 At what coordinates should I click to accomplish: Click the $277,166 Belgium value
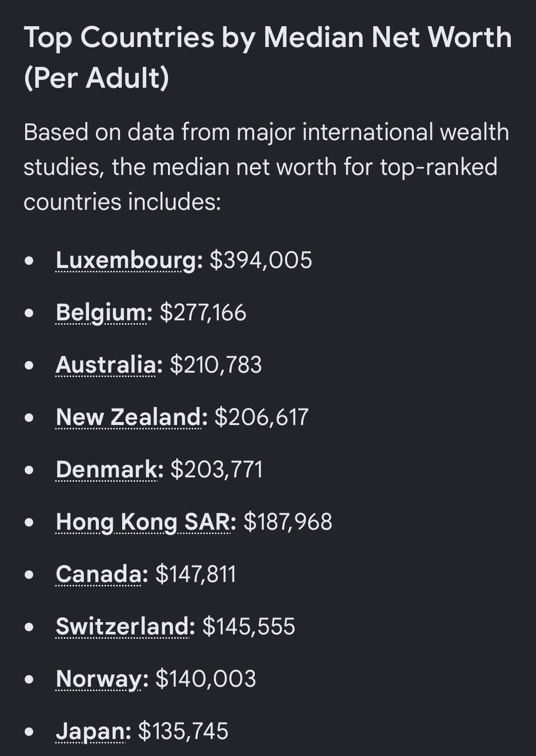point(203,313)
